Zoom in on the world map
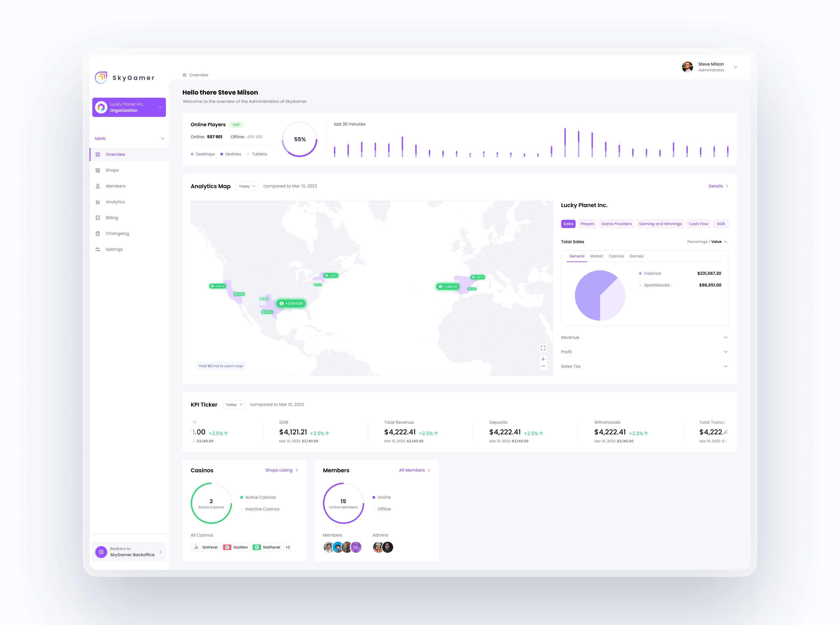 [x=543, y=359]
